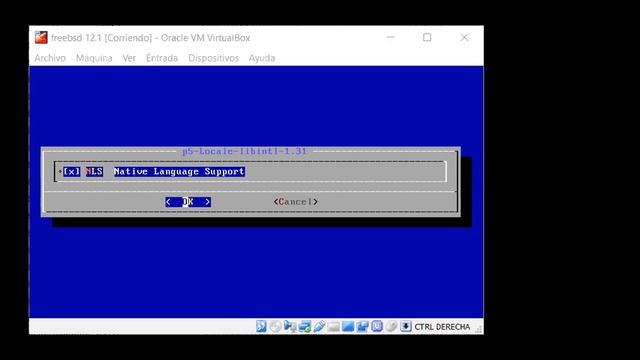Open the audio status icon menu
The width and height of the screenshot is (640, 360).
click(290, 326)
